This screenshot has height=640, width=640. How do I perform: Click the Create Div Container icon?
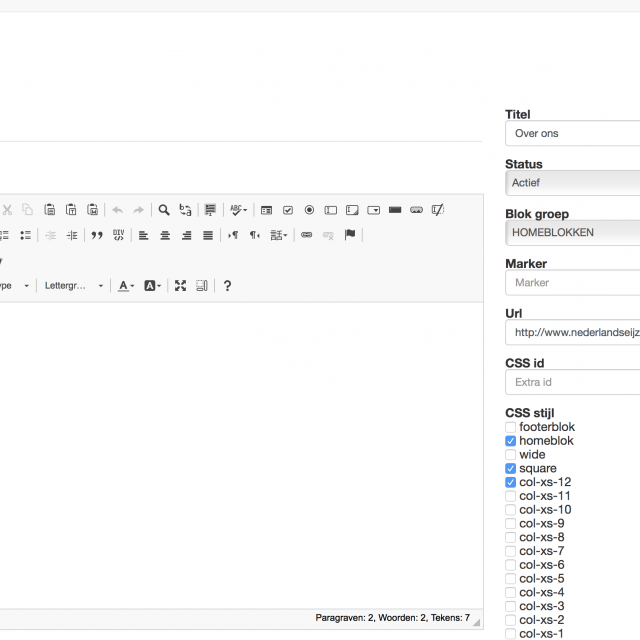click(119, 235)
